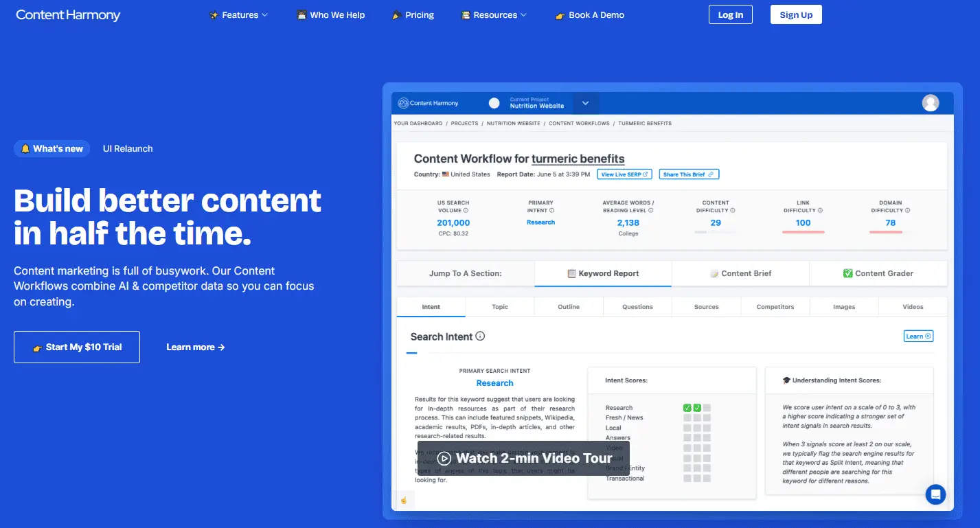Click the pointing-hand icon at preview's bottom-left corner
Screen dimensions: 980x528
pyautogui.click(x=404, y=501)
